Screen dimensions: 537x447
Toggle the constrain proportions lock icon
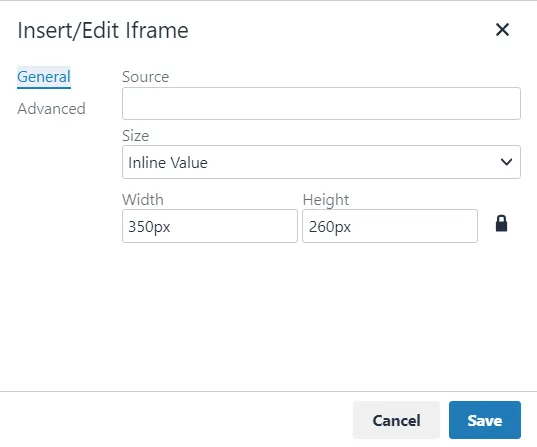click(501, 224)
